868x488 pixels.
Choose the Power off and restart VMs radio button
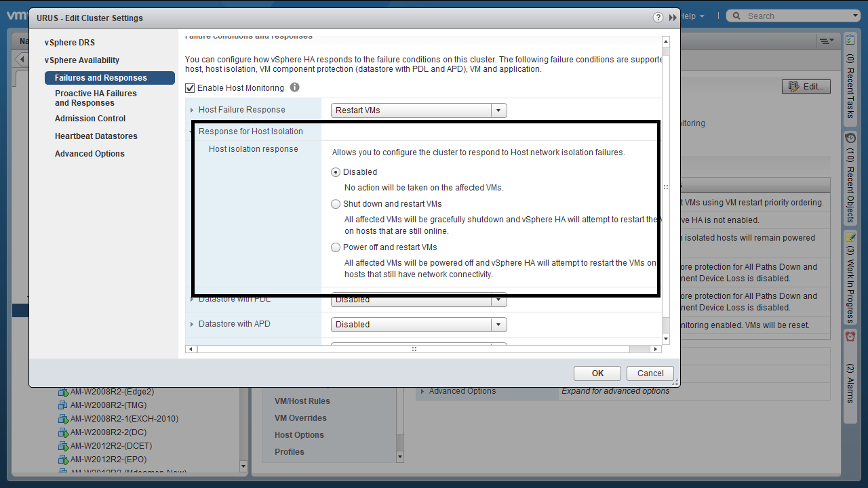point(336,247)
